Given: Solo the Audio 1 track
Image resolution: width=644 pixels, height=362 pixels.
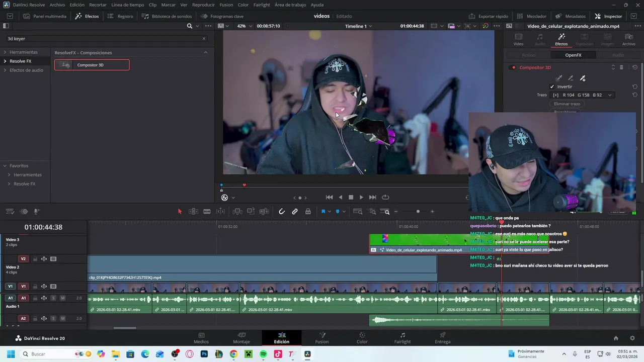Looking at the screenshot, I should point(53,298).
